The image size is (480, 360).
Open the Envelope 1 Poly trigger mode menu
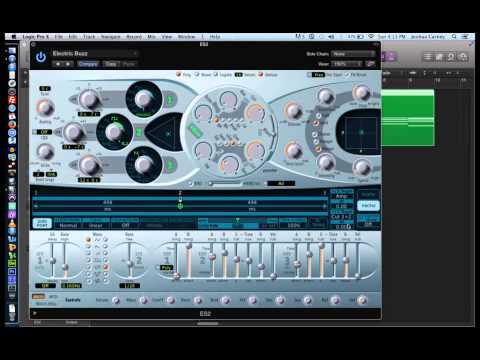pos(166,267)
